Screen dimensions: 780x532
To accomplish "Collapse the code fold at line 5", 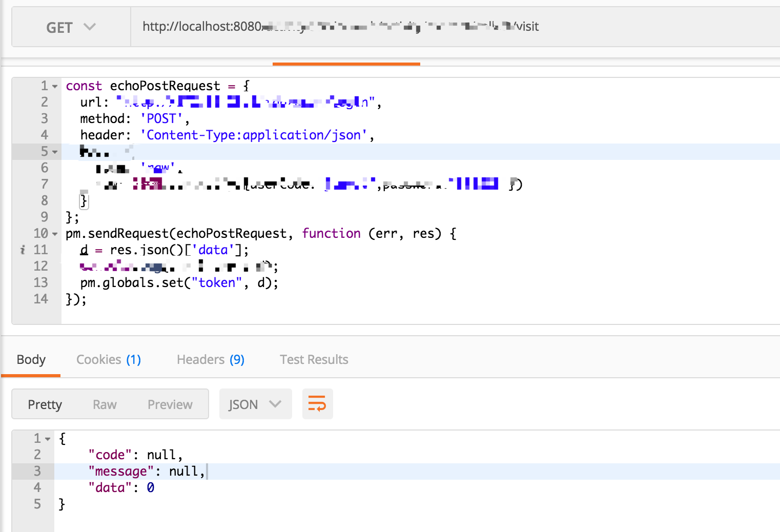I will pos(55,152).
